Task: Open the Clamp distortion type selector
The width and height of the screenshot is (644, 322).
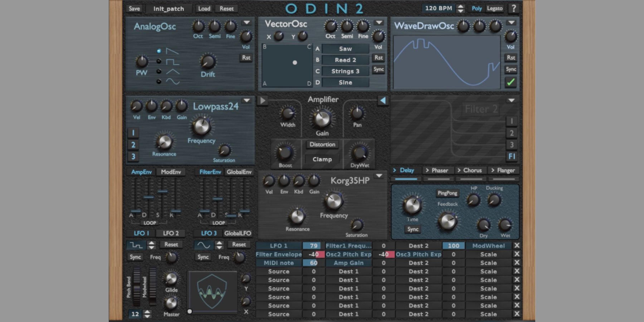Action: click(x=322, y=160)
